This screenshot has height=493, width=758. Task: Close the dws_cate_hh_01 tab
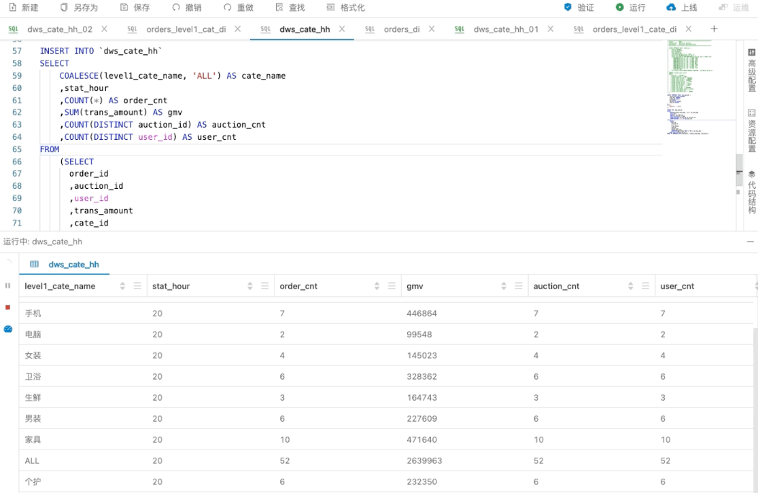tap(550, 29)
